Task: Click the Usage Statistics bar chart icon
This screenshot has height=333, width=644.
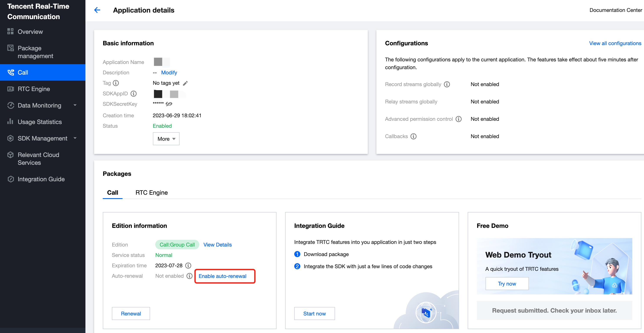Action: (x=10, y=122)
